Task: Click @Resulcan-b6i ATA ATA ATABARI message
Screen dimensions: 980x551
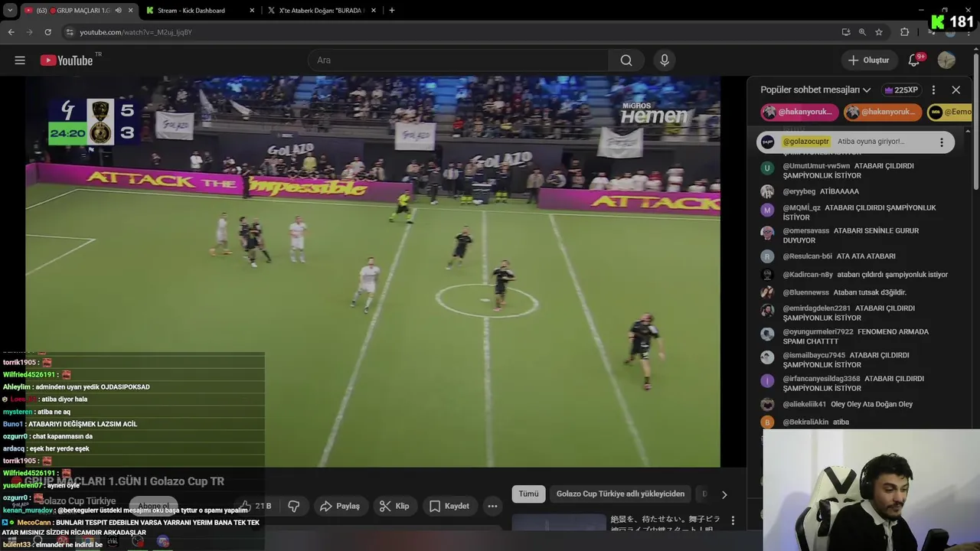Action: 857,256
